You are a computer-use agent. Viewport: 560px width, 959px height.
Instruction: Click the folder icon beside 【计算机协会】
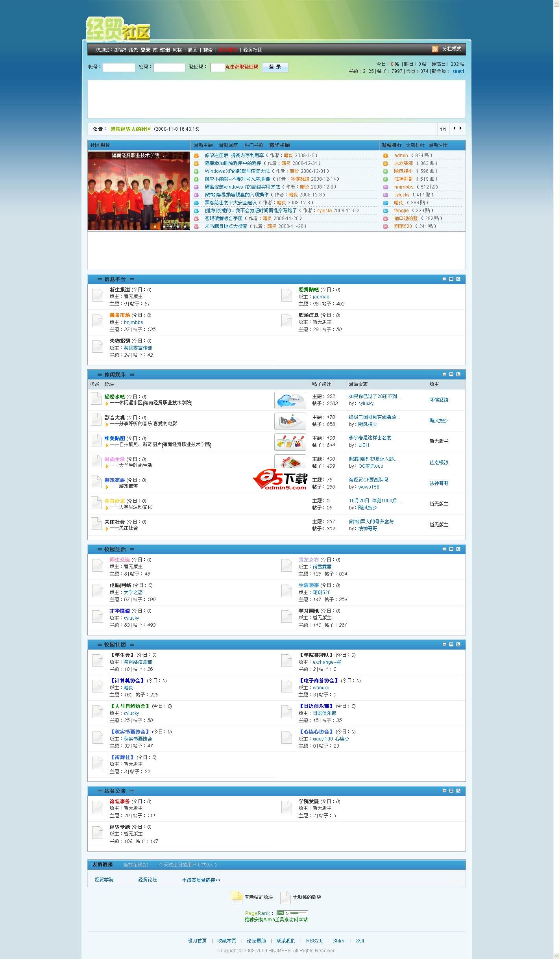tap(98, 686)
